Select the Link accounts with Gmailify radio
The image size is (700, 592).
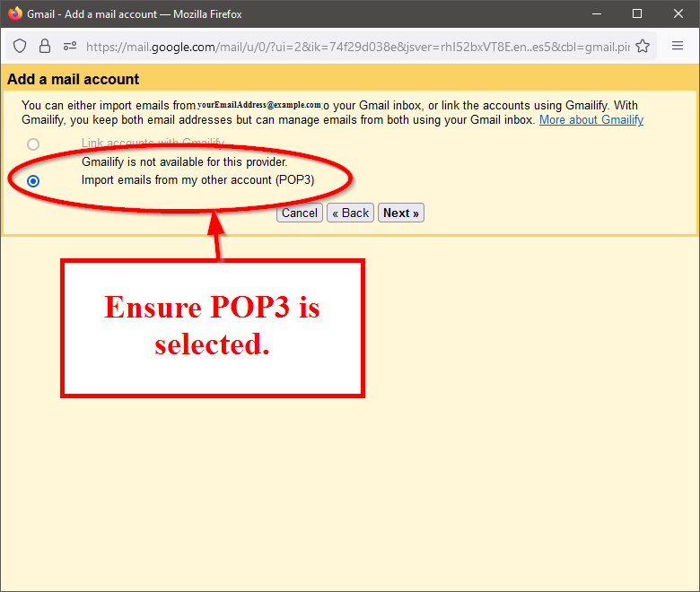[x=33, y=144]
